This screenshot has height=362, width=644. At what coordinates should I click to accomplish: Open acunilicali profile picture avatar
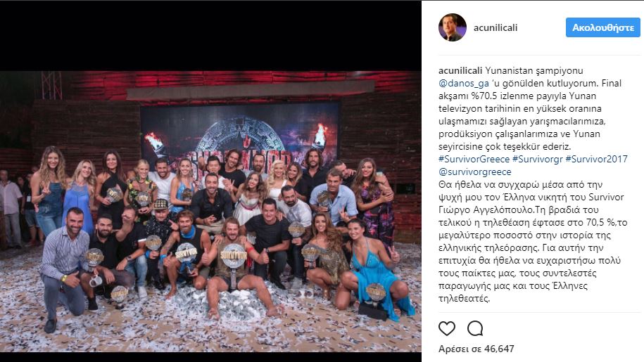coord(452,27)
